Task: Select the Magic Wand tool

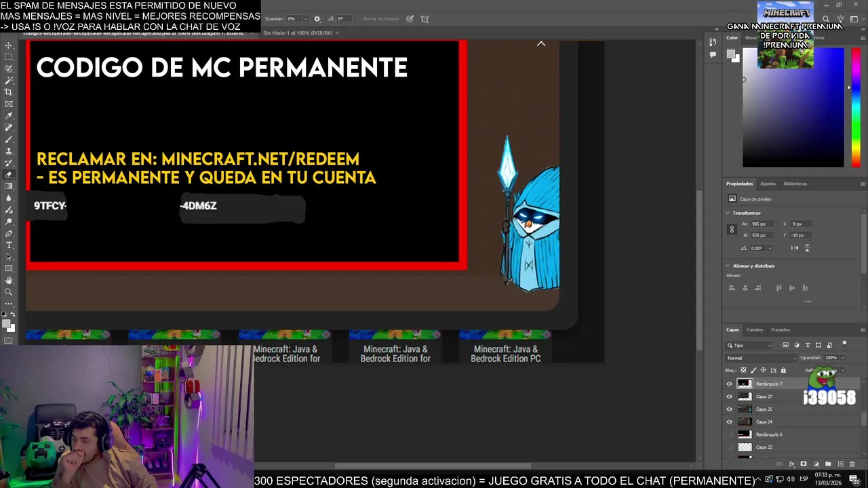Action: tap(9, 80)
